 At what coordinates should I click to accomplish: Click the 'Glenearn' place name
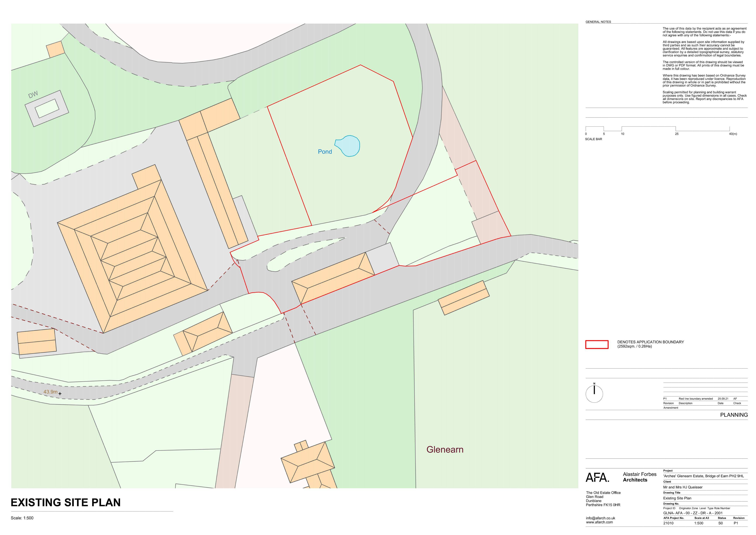click(445, 450)
